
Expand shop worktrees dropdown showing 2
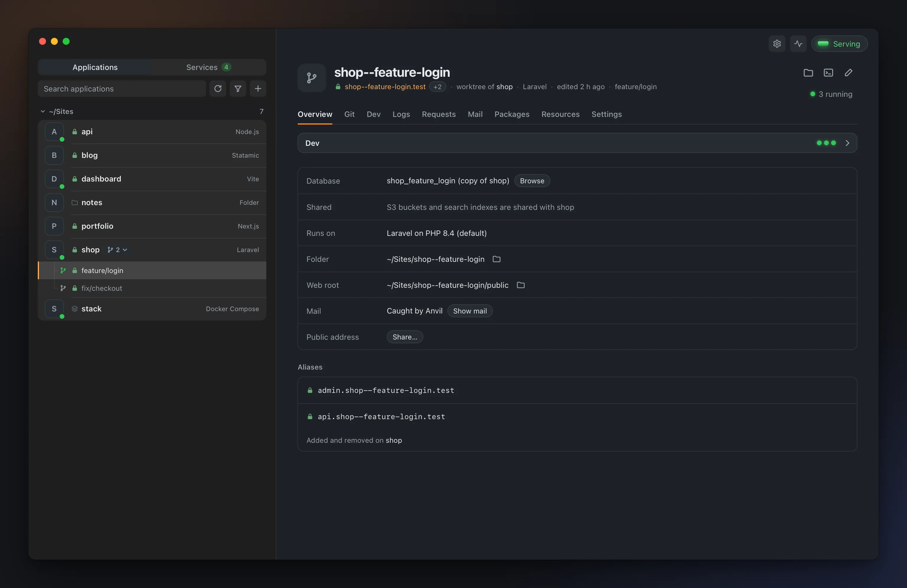118,250
